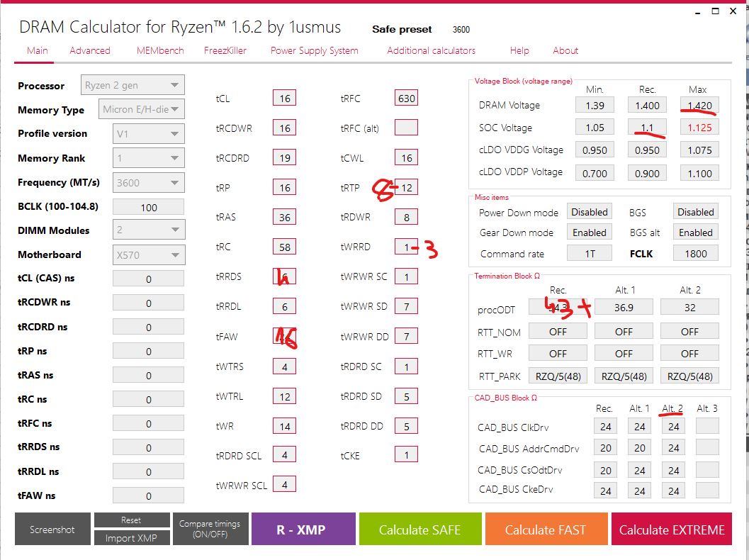Click the Import XMP button
This screenshot has width=749, height=560.
132,537
